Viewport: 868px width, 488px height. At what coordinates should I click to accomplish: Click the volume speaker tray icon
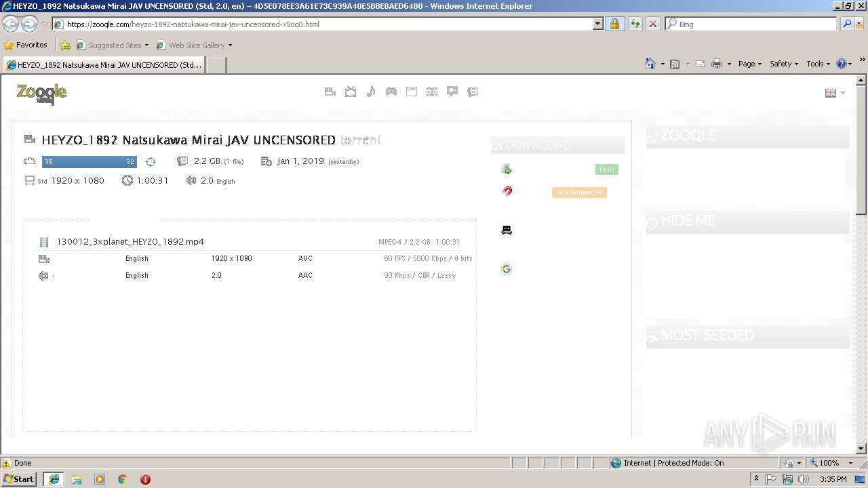(804, 479)
